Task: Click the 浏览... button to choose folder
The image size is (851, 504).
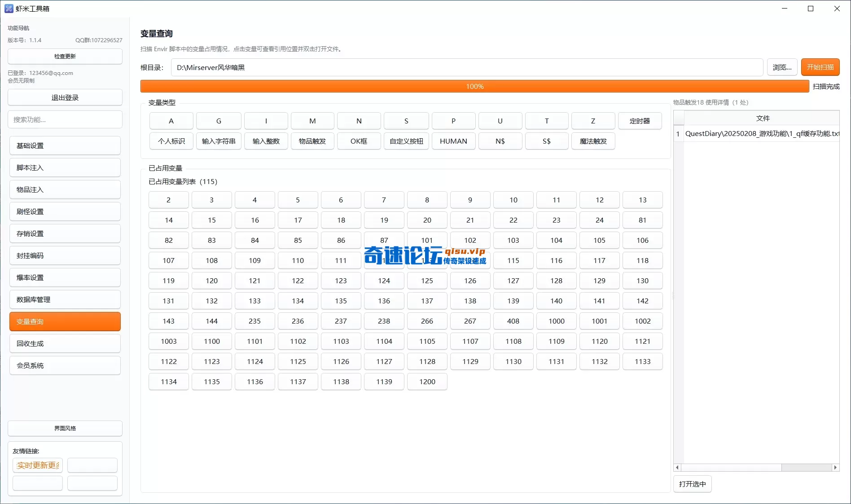Action: 782,67
